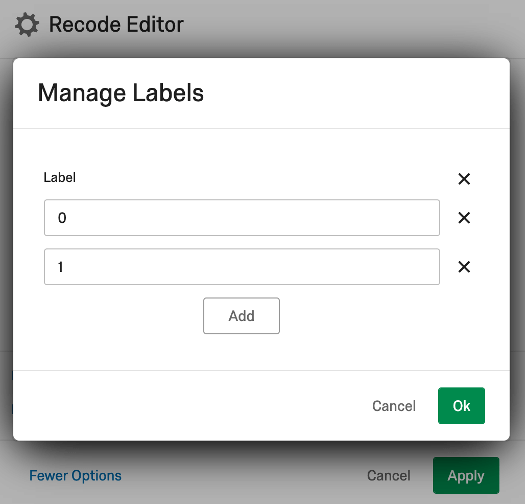Apply the recode changes
Screen dimensions: 525x504
pos(466,476)
